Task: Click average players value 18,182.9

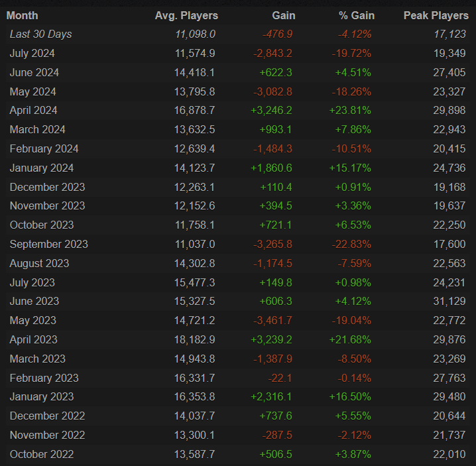Action: tap(195, 339)
